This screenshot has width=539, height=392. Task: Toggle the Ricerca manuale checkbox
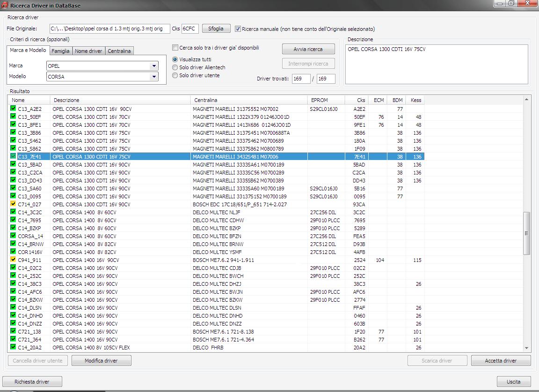click(238, 29)
